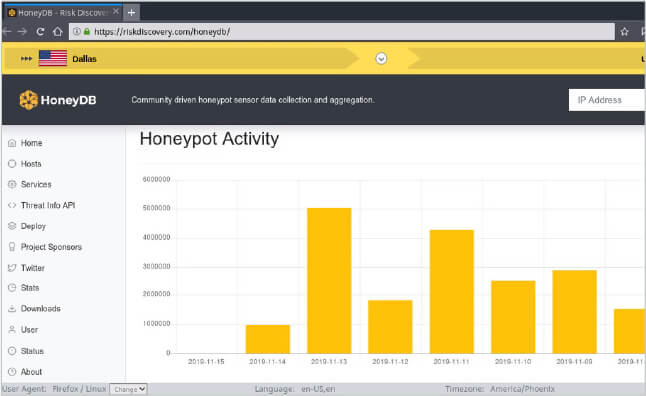Click the About icon in the sidebar
This screenshot has height=396, width=646.
point(12,372)
